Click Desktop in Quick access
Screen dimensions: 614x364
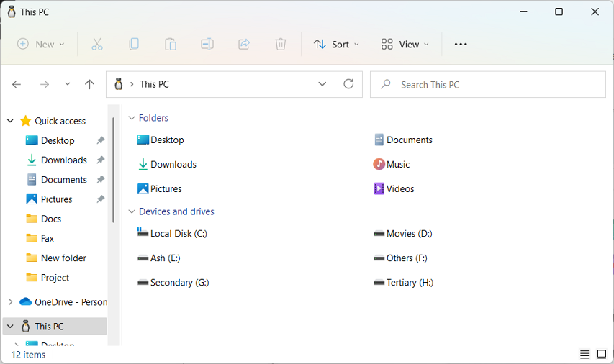click(x=58, y=140)
